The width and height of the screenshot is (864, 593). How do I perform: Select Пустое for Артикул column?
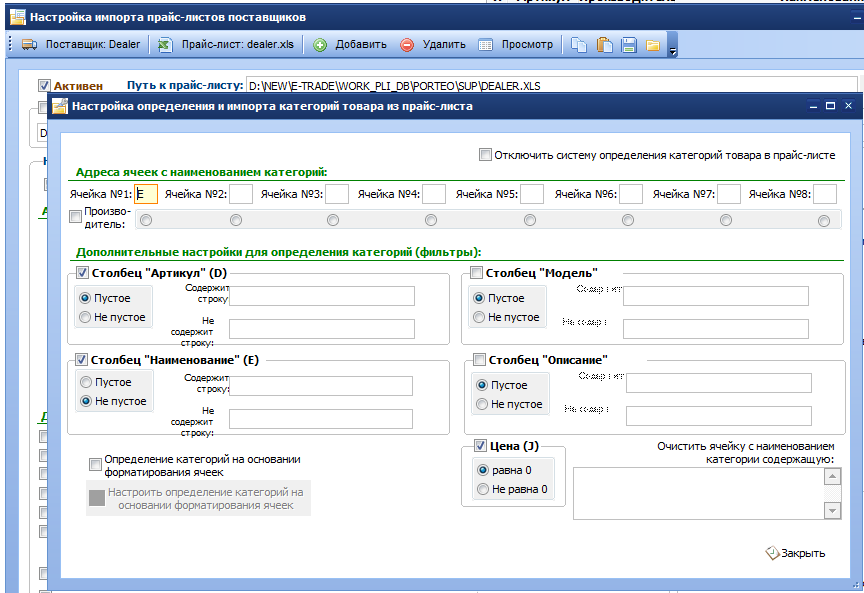tap(85, 298)
